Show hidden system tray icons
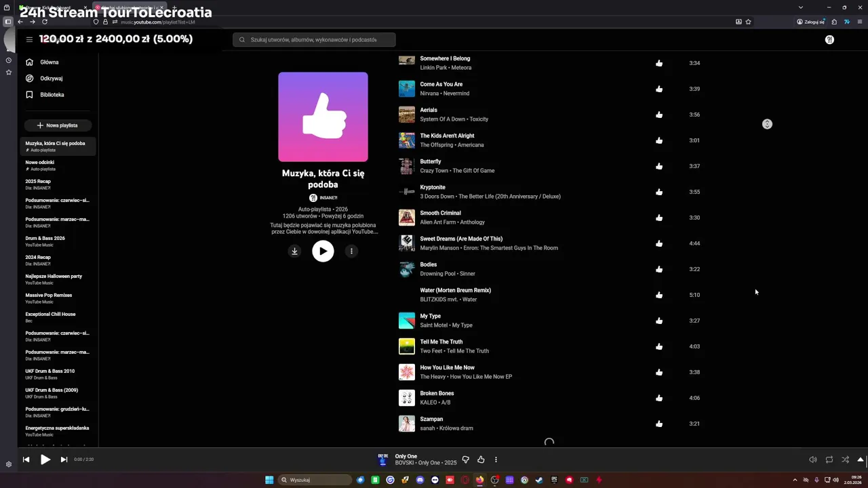The image size is (868, 488). pos(795,480)
